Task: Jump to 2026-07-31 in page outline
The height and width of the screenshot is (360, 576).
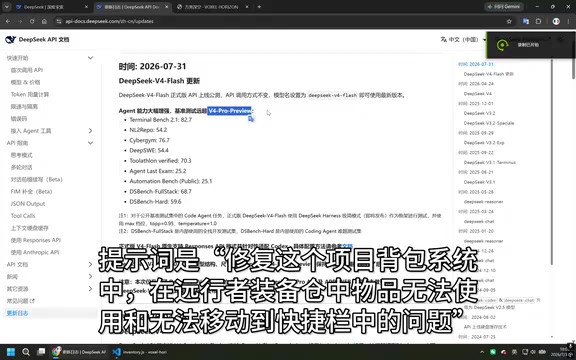Action: 476,64
